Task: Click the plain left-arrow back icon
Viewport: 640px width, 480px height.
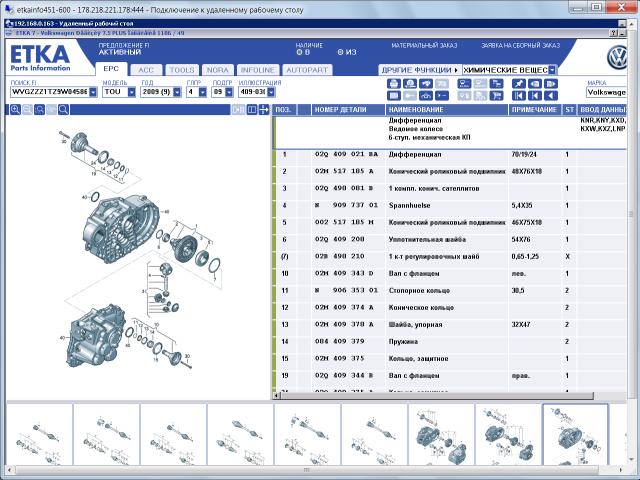Action: point(551,96)
